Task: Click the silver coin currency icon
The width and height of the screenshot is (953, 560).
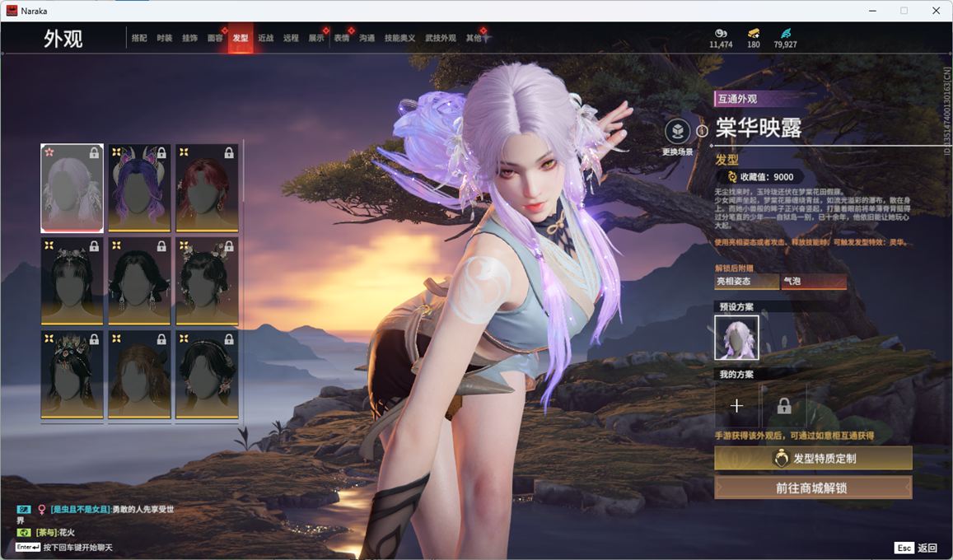Action: click(x=720, y=33)
